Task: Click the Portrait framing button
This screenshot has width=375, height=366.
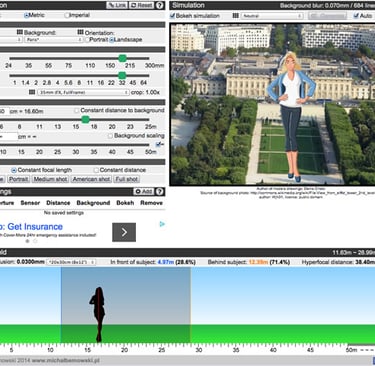Action: 18,179
